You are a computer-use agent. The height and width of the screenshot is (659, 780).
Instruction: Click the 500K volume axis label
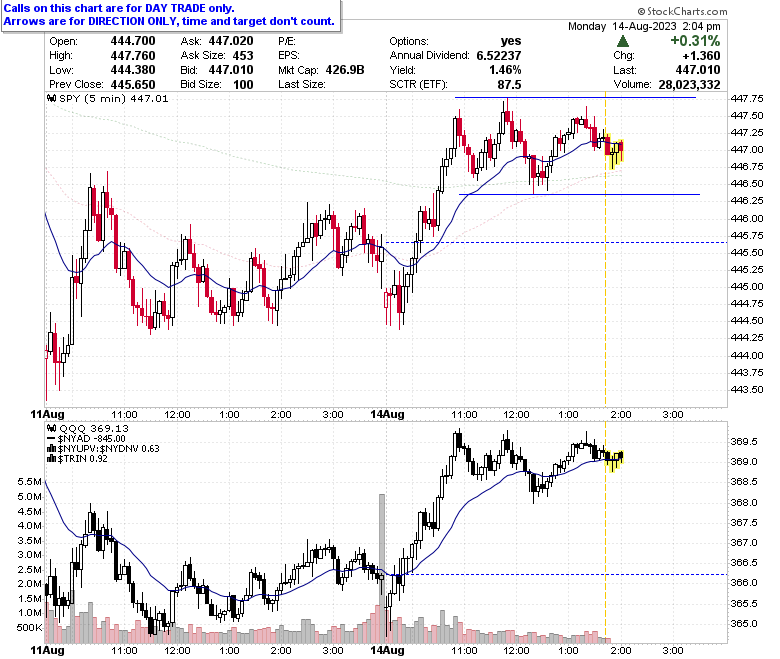click(29, 628)
